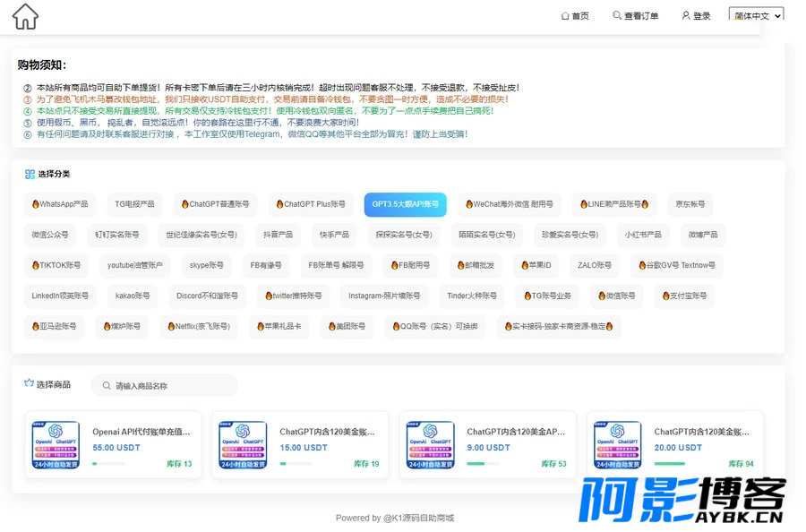Click the Powered by @K1源码自助商城 footer text
Viewport: 806px width, 532px height.
395,518
